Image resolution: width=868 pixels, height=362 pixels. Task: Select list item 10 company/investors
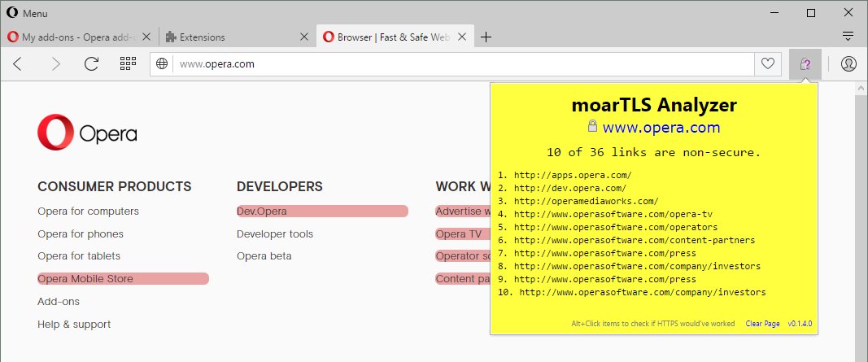tap(643, 292)
